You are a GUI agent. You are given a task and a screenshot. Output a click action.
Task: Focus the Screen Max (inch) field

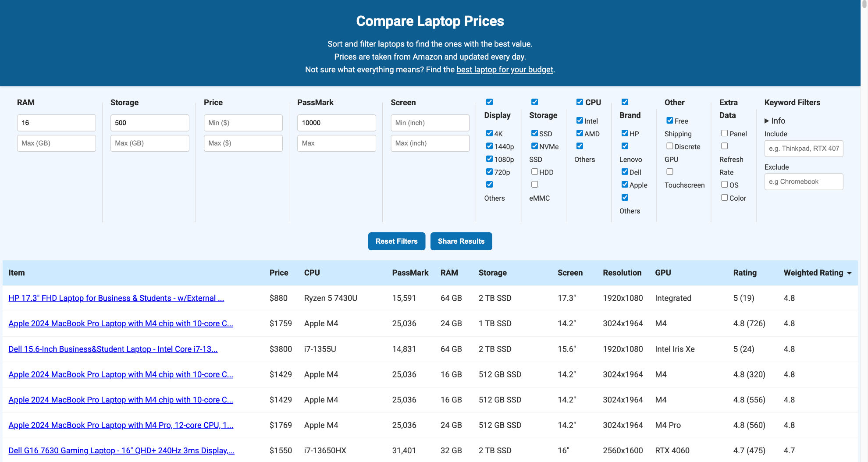[430, 143]
